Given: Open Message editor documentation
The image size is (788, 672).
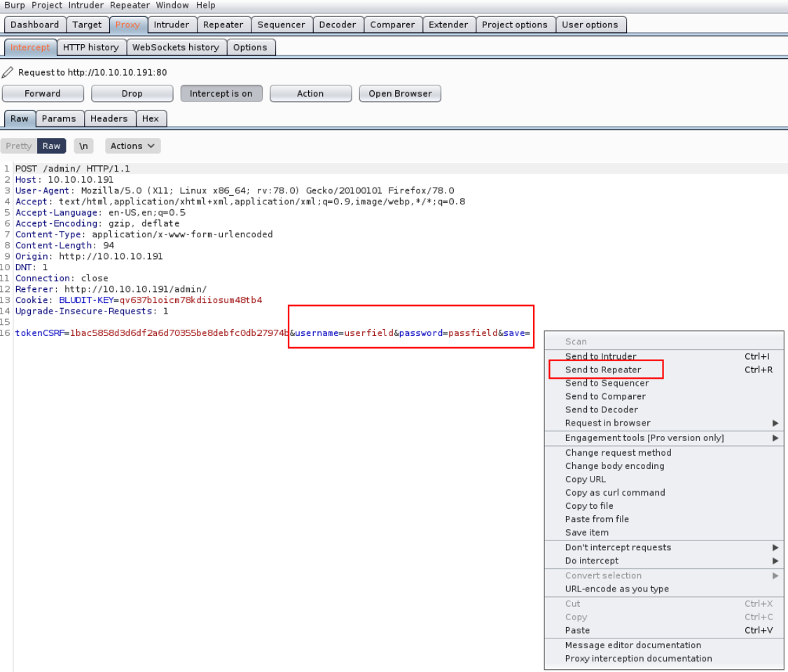Looking at the screenshot, I should [665, 645].
